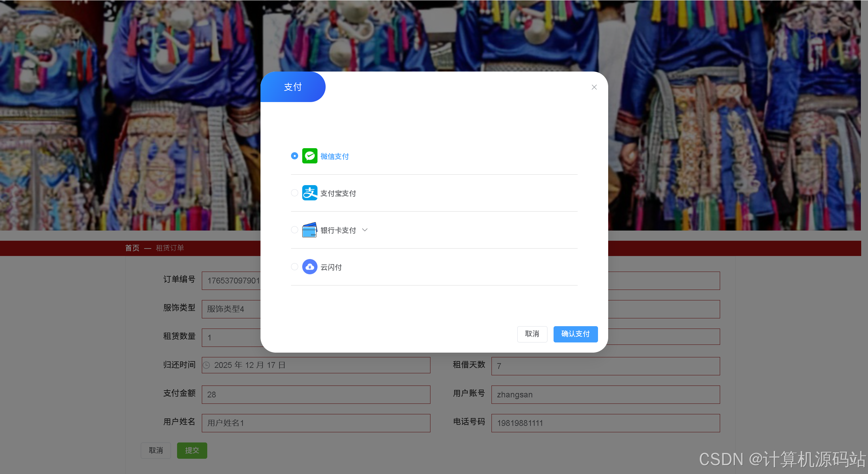The width and height of the screenshot is (868, 474).
Task: Click the WeChat Pay green logo icon
Action: (309, 156)
